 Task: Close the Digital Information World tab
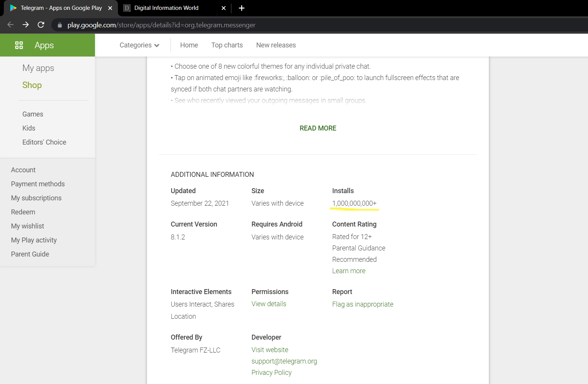click(x=223, y=8)
